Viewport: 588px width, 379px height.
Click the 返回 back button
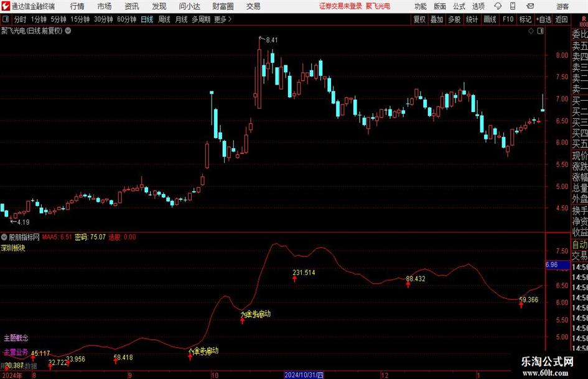pos(561,19)
